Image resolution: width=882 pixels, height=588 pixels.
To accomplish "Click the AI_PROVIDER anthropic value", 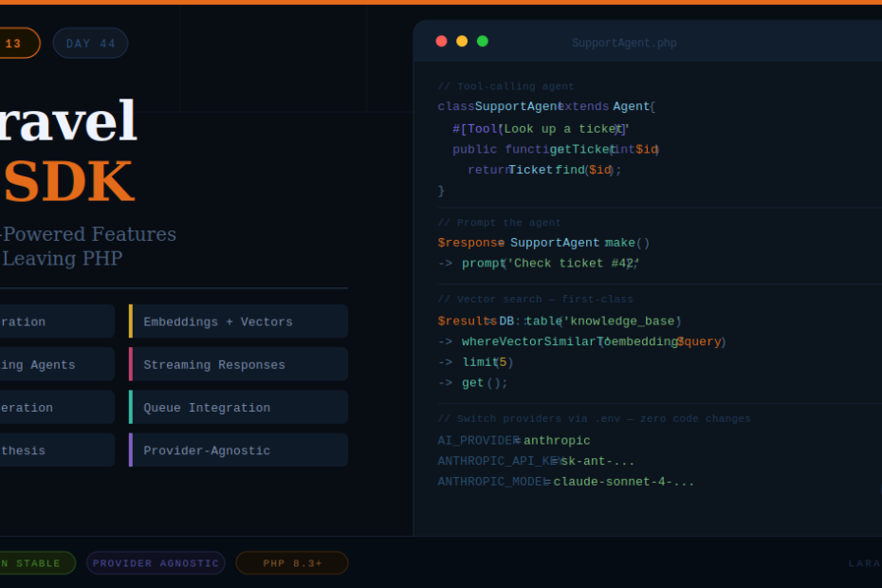I will pyautogui.click(x=557, y=441).
